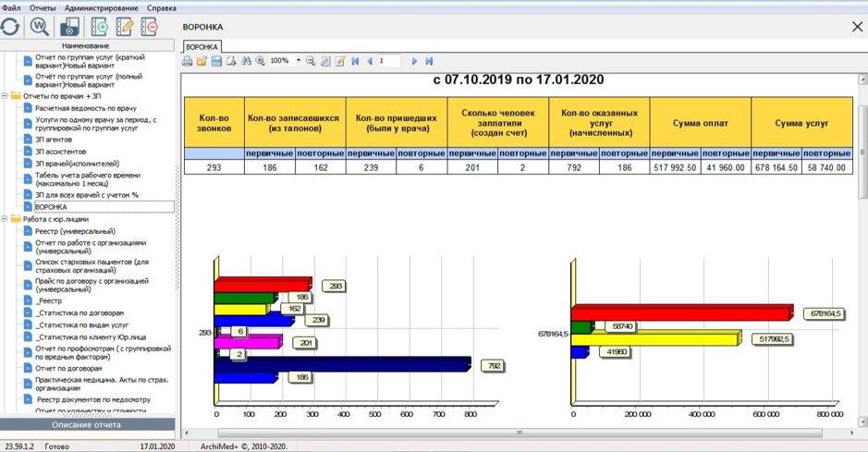Select Реестр документов по медосмотру

pyautogui.click(x=93, y=399)
